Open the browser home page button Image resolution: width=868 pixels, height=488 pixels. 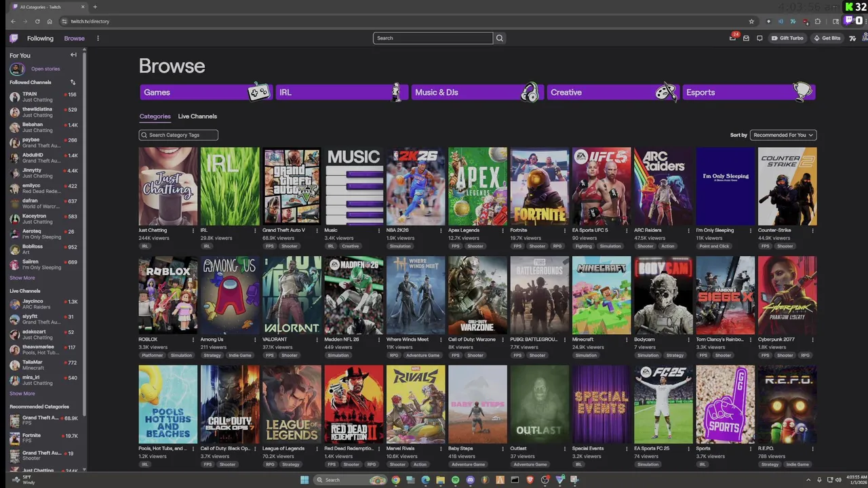50,22
